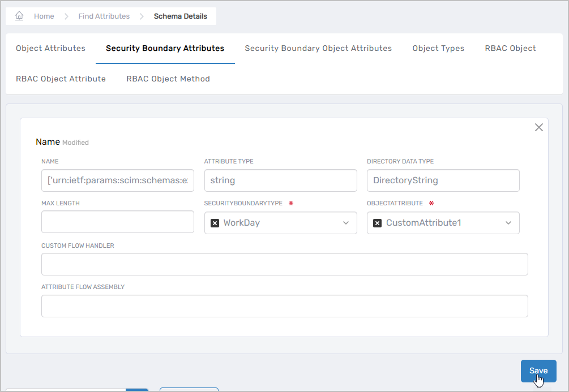This screenshot has width=569, height=392.
Task: Navigate to Find Attributes breadcrumb link
Action: point(104,16)
